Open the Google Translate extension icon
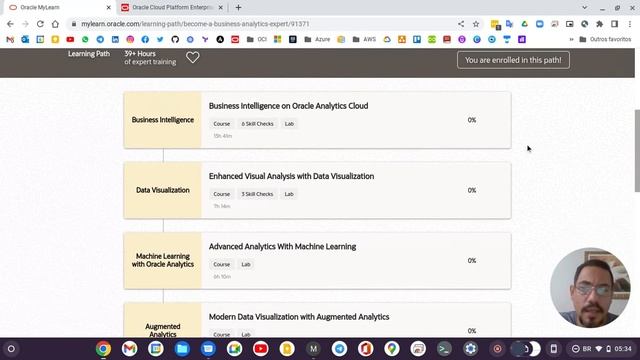Viewport: 640px width, 360px height. 509,24
